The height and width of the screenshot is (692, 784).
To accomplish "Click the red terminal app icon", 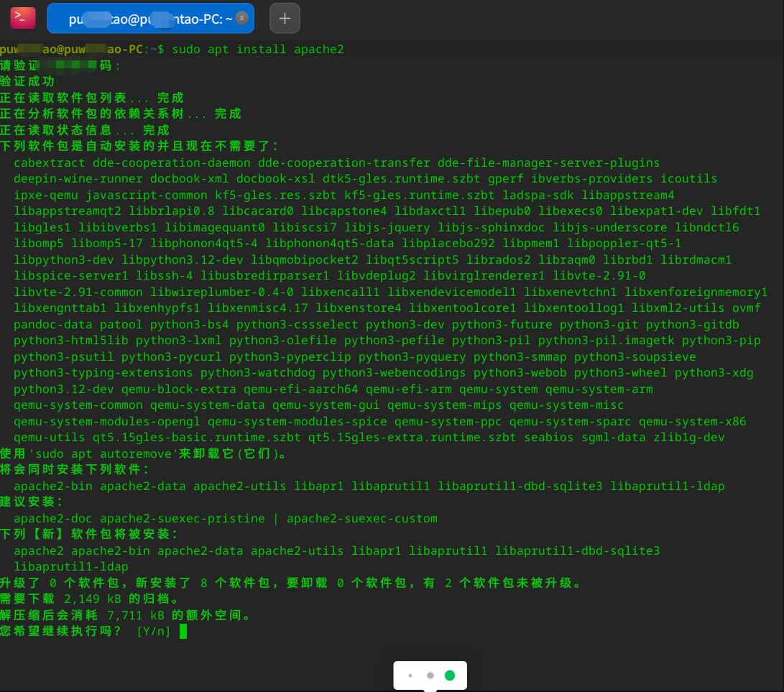I will (23, 18).
